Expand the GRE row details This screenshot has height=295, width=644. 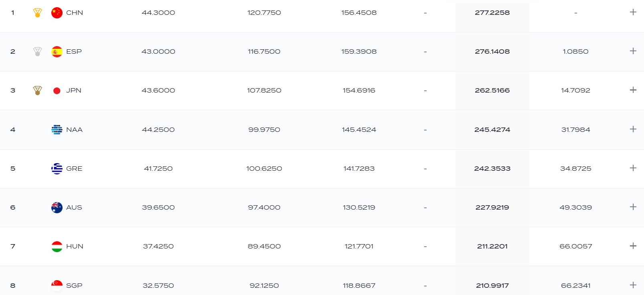[633, 168]
